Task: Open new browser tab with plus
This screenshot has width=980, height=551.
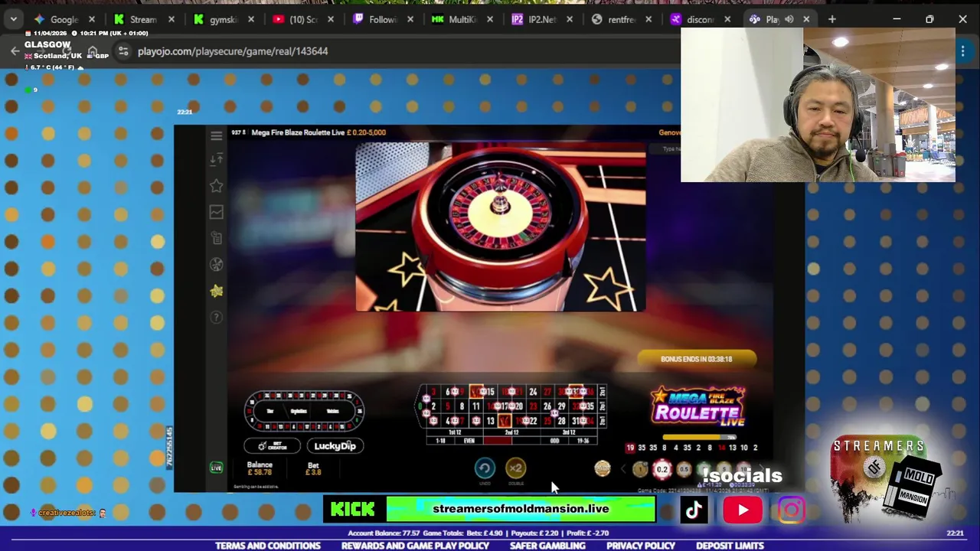Action: click(832, 19)
